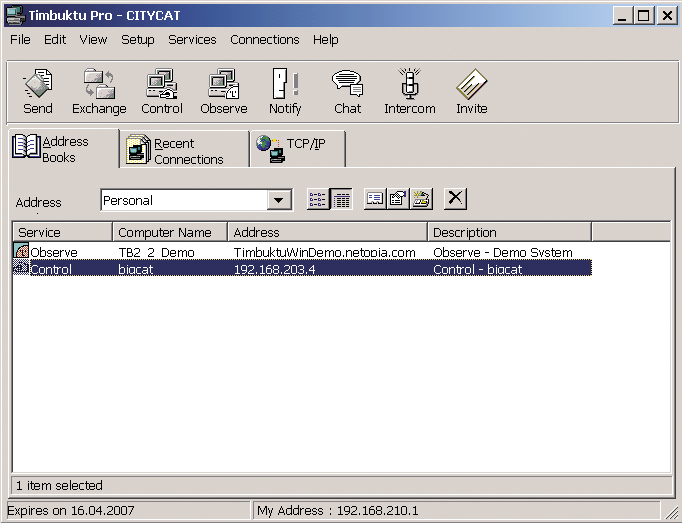
Task: Select the Address Books tab
Action: 64,148
